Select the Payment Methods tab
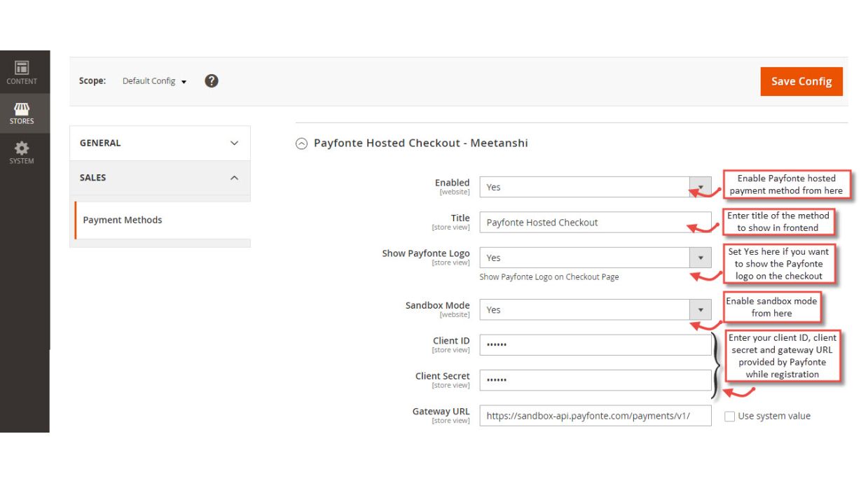 (163, 220)
